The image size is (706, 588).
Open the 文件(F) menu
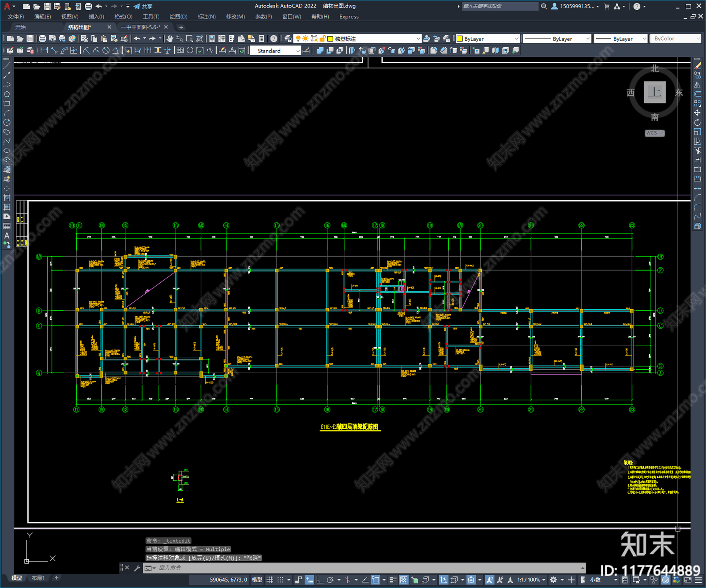16,17
